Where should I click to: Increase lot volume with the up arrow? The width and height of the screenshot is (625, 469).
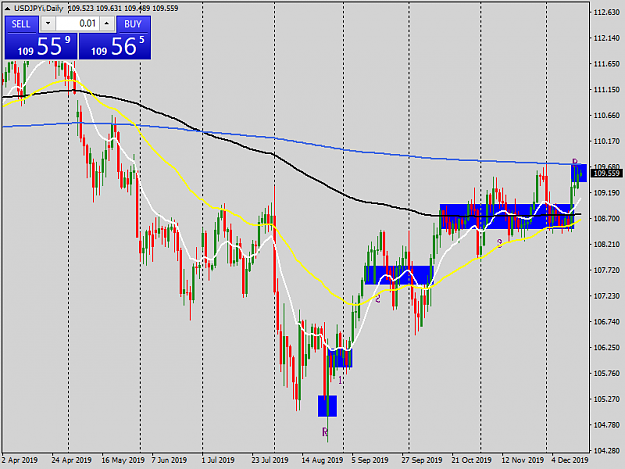(106, 24)
